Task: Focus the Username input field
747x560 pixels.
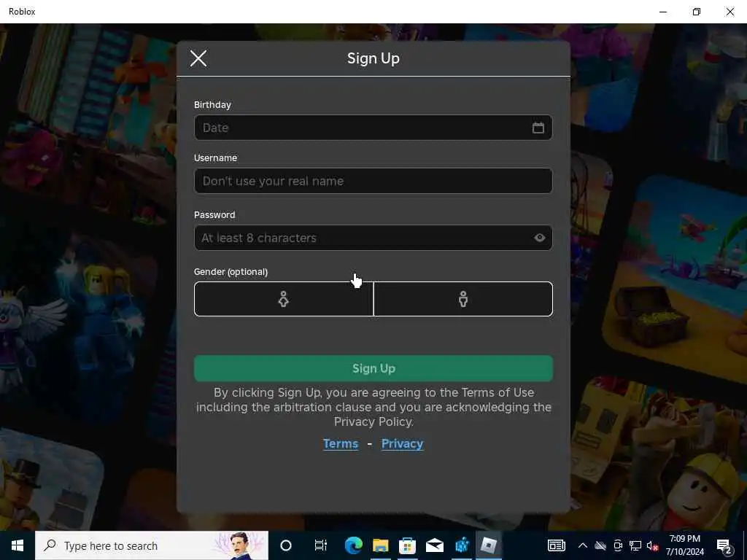Action: (x=373, y=181)
